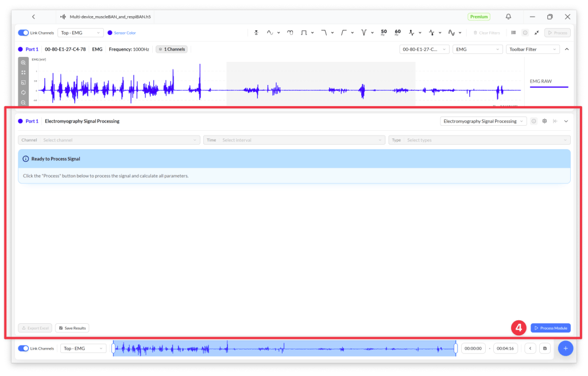
Task: Apply the low-pass filter icon
Action: tap(324, 33)
